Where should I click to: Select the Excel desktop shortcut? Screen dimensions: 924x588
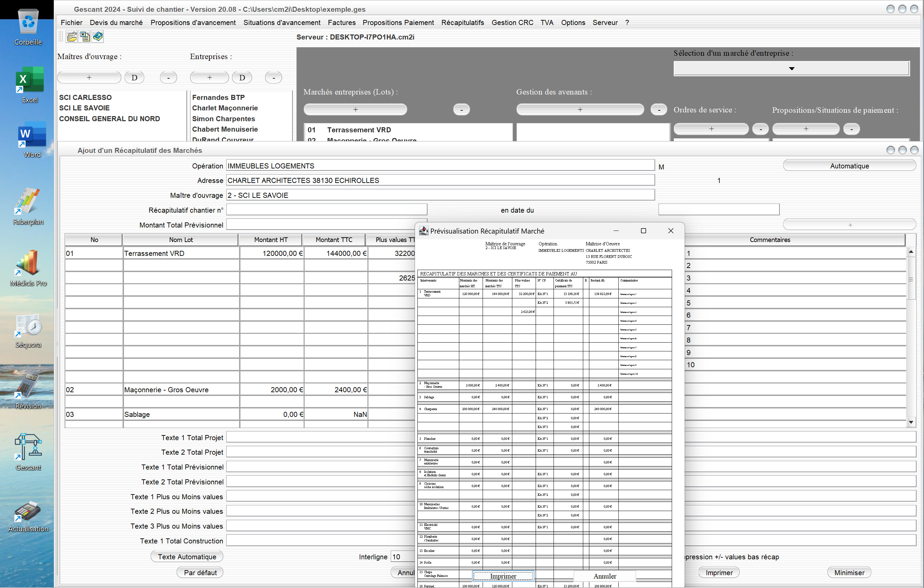[29, 85]
